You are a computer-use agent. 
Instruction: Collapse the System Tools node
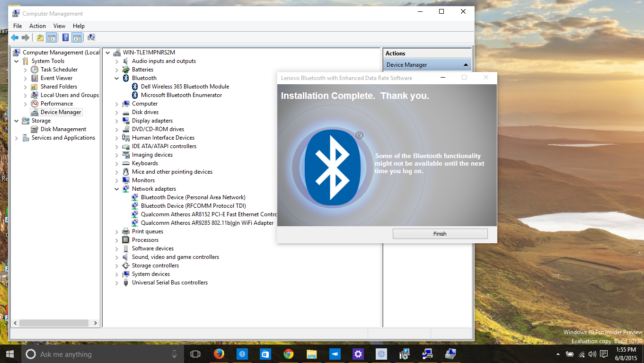point(17,61)
